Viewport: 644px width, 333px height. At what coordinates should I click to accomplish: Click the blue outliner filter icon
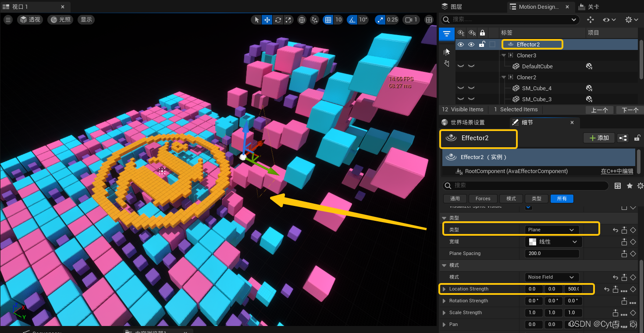(447, 34)
